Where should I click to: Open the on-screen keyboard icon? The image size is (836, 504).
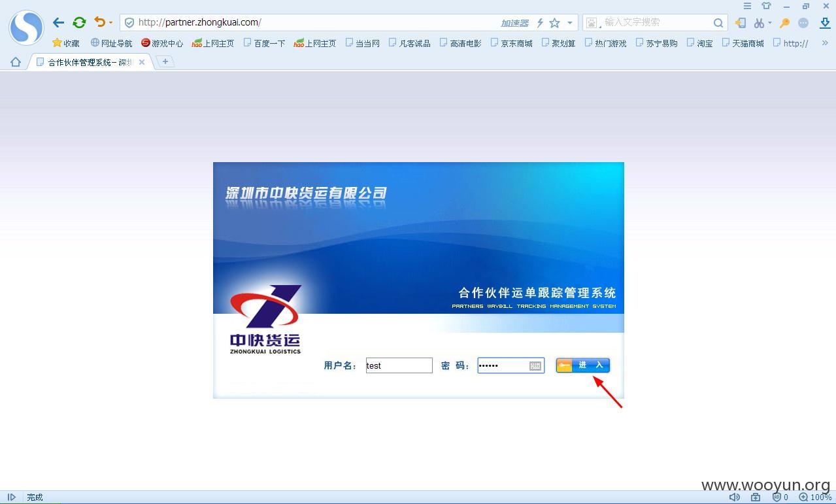535,365
